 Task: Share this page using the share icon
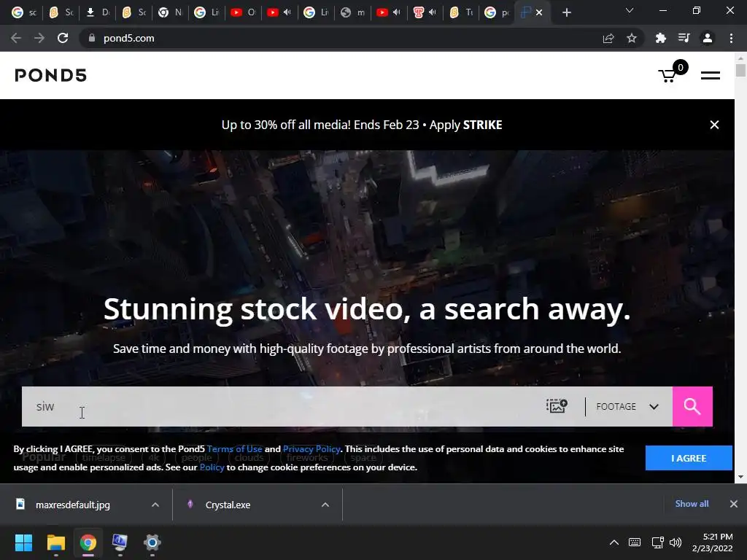(608, 38)
